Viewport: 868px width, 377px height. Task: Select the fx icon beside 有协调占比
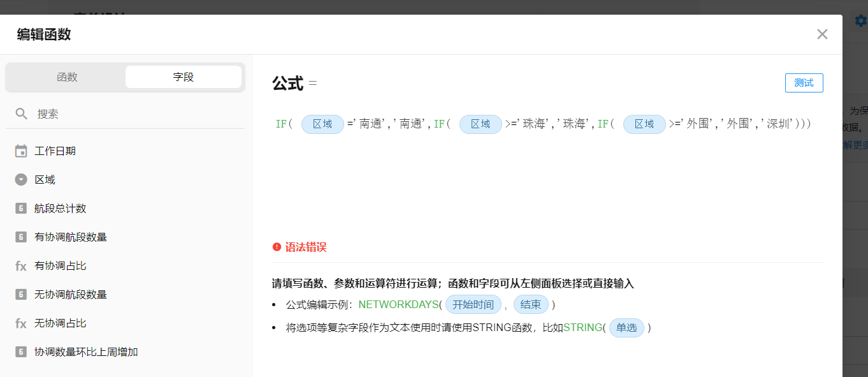(x=22, y=265)
